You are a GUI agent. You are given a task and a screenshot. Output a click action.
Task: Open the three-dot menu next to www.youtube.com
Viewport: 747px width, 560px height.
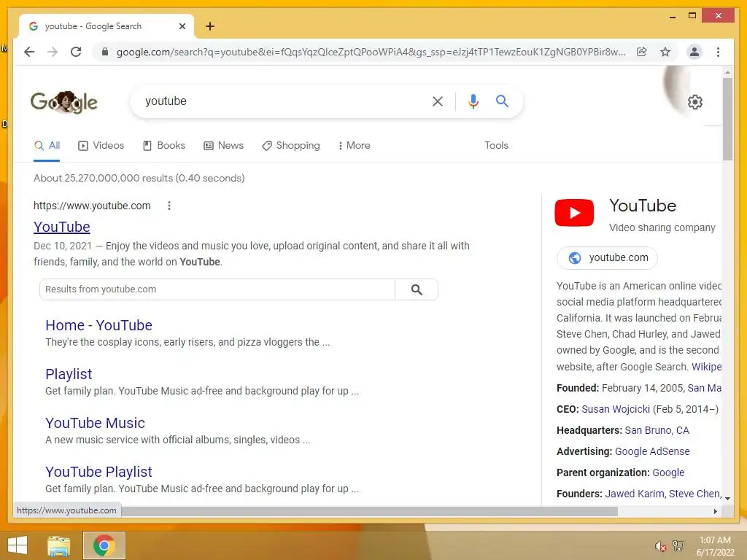[x=169, y=206]
